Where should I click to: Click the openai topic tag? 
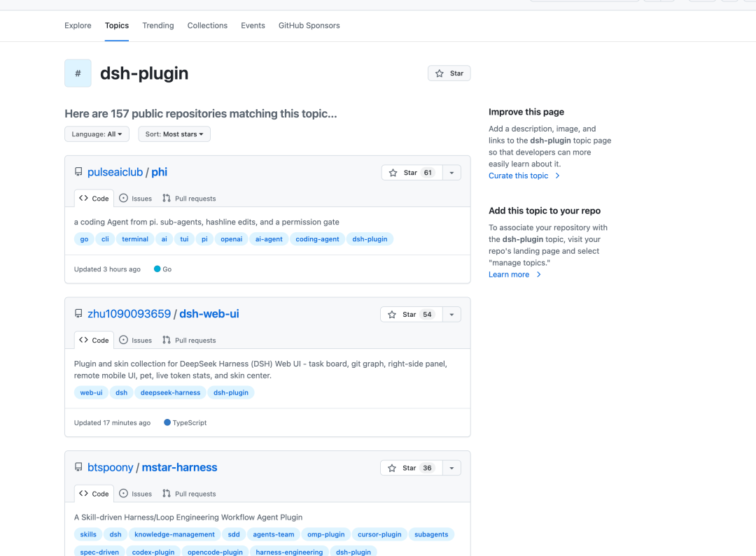coord(232,239)
